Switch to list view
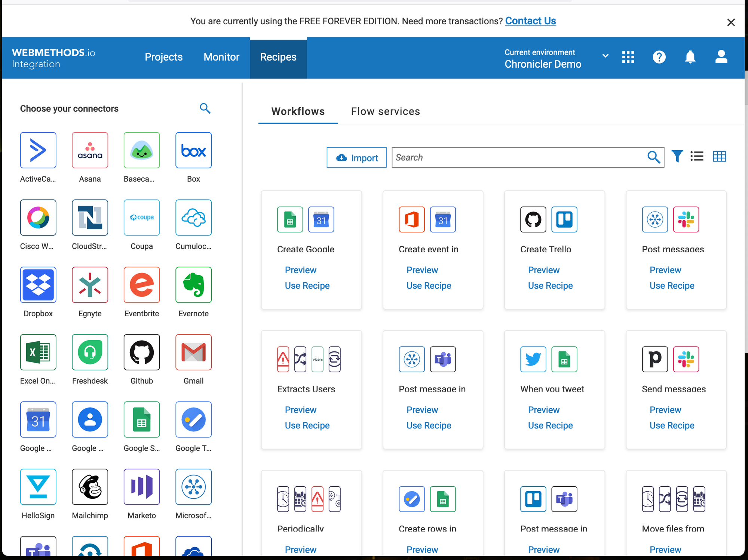 (x=697, y=157)
